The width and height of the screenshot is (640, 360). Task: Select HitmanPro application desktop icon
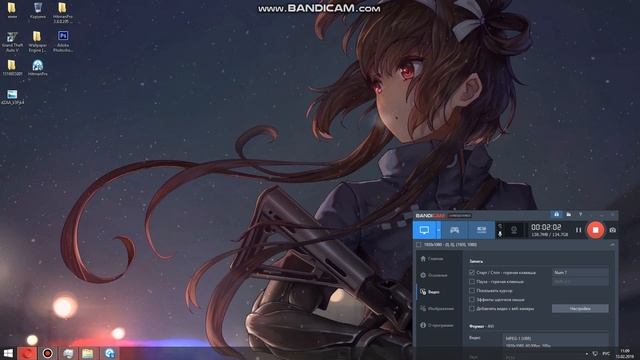point(38,68)
